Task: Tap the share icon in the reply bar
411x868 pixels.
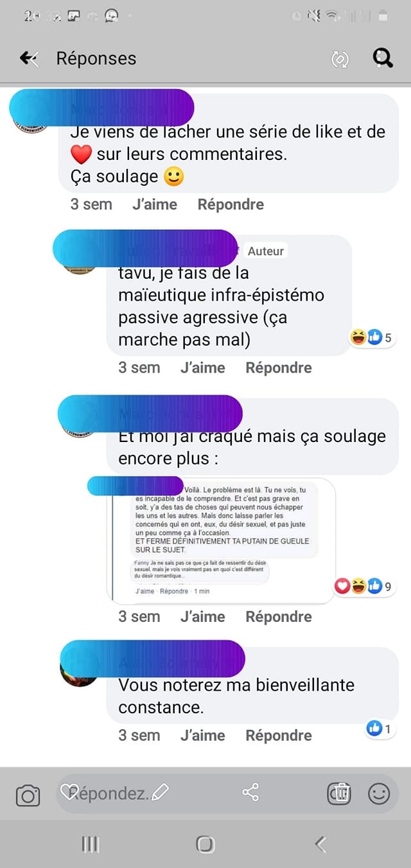Action: point(250,792)
